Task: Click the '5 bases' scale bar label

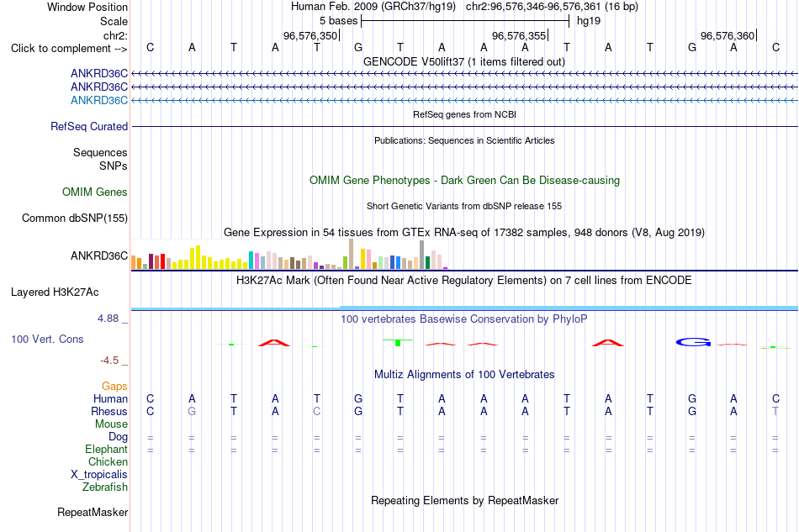Action: click(x=338, y=21)
